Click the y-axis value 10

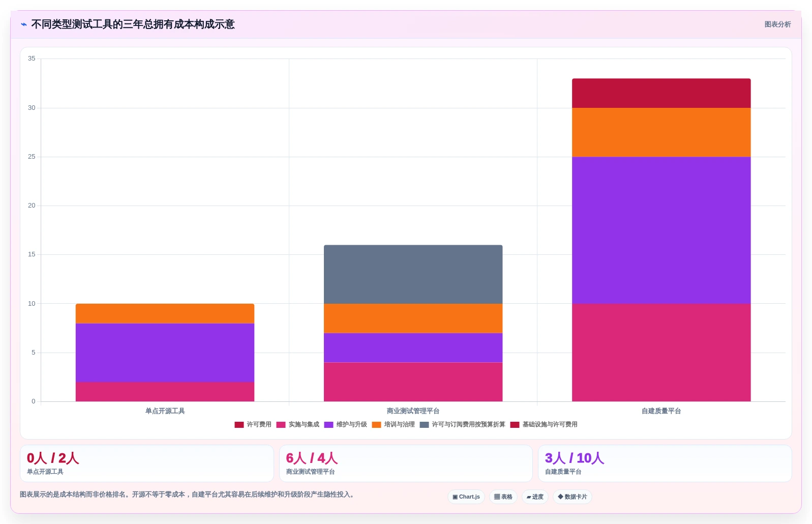point(32,304)
